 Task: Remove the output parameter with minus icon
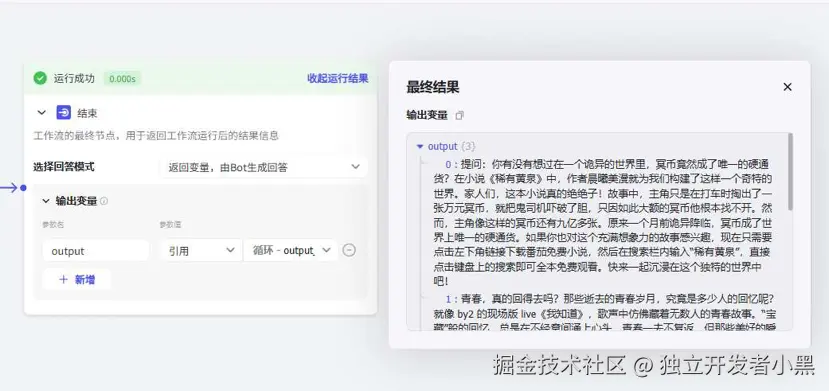pos(349,250)
